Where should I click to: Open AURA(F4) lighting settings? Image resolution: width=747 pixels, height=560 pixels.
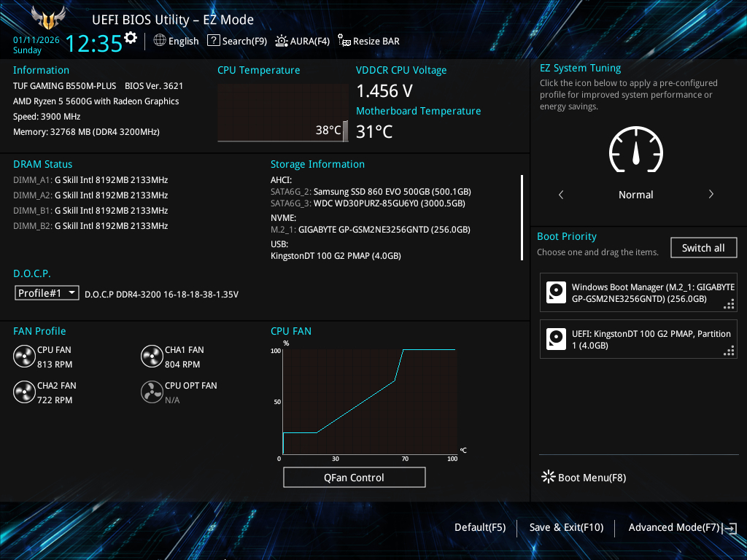[x=303, y=41]
